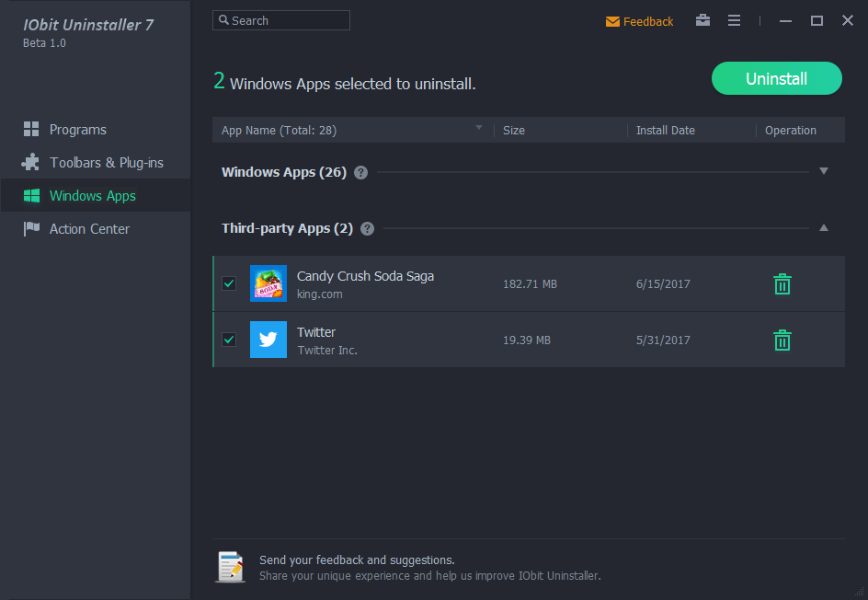Viewport: 868px width, 600px height.
Task: Collapse the Third-party Apps (2) section
Action: click(x=824, y=227)
